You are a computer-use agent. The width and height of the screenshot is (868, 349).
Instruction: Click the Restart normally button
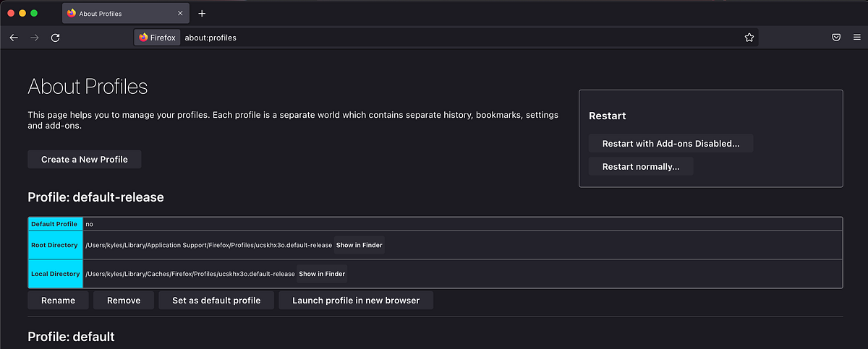tap(641, 167)
